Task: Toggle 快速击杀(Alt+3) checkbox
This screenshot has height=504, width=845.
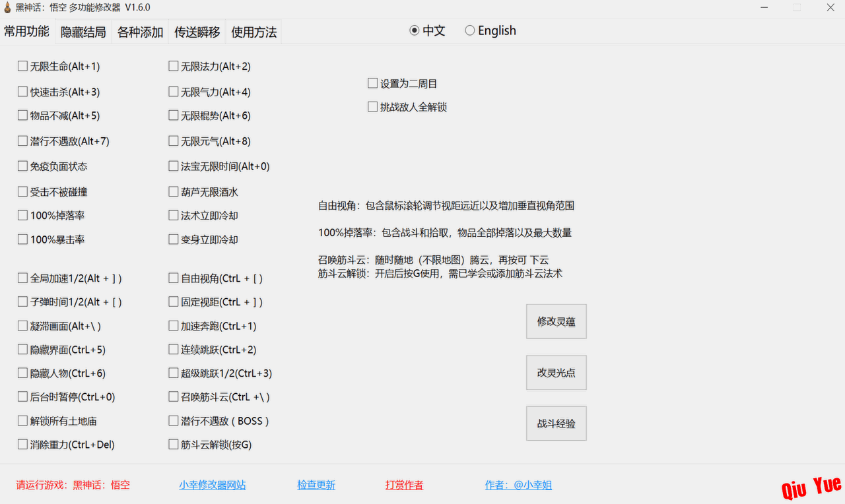Action: [x=23, y=92]
